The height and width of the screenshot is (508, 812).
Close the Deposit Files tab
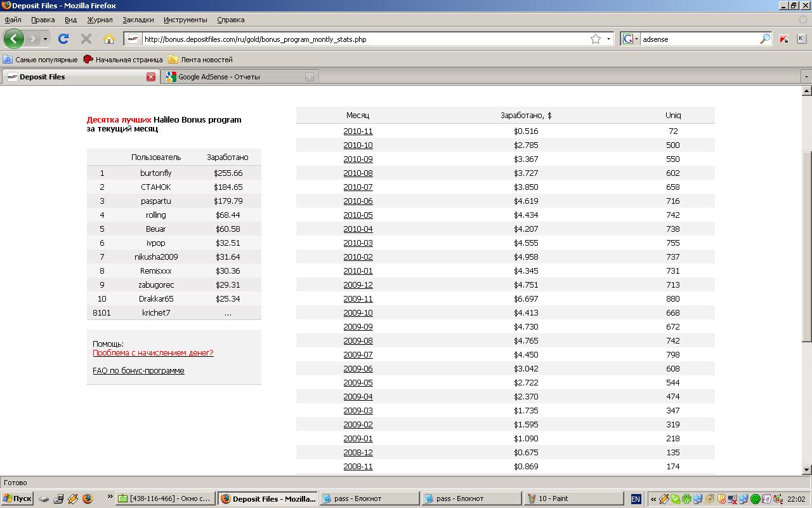point(151,77)
